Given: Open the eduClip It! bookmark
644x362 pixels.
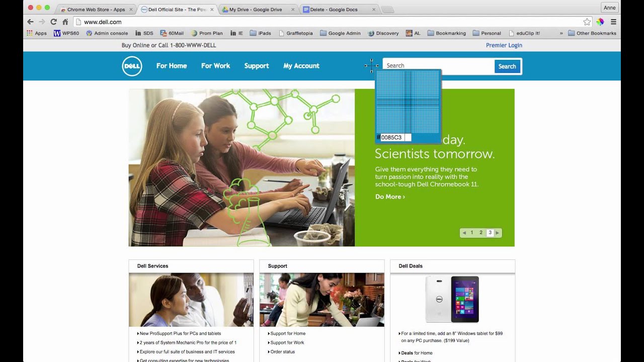Looking at the screenshot, I should tap(524, 33).
